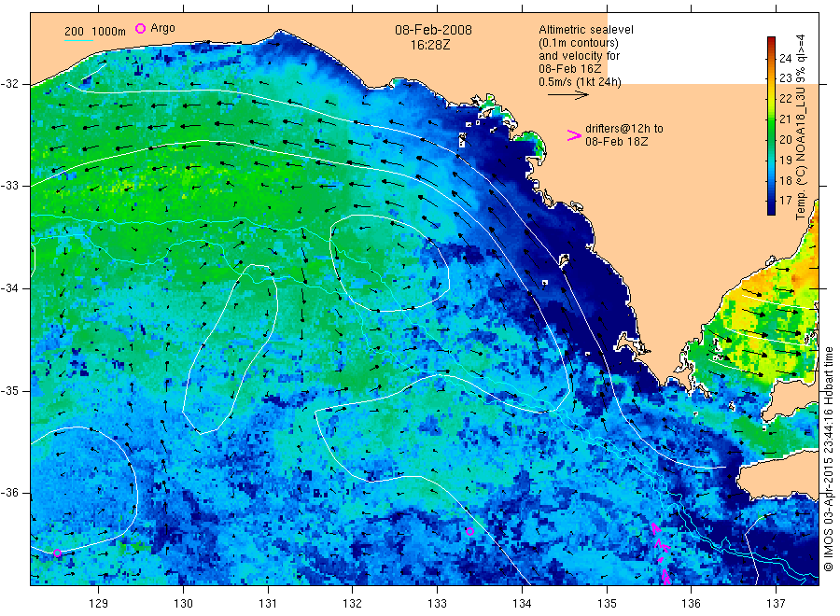
Task: Click the -35 latitude axis label
Action: point(9,391)
